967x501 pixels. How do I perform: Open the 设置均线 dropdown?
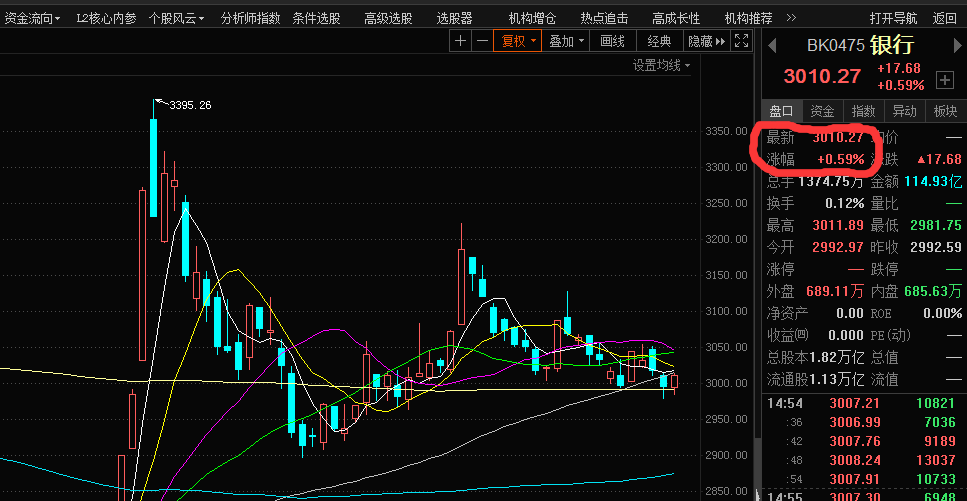click(x=661, y=65)
